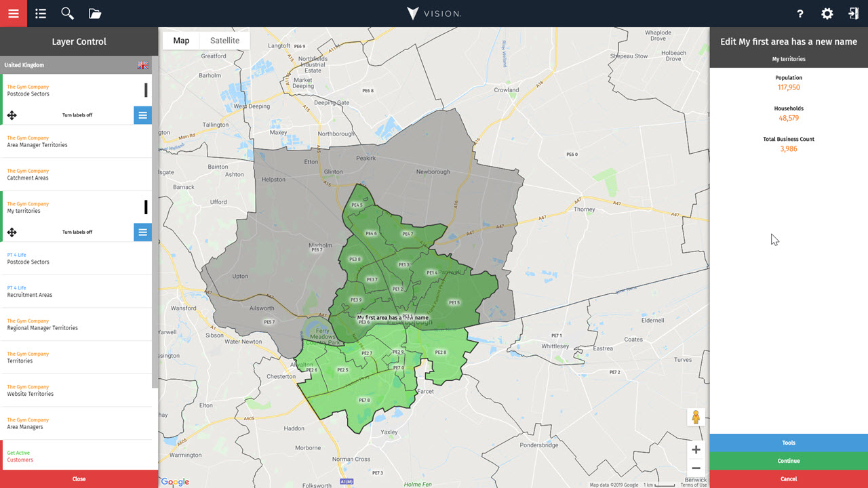The height and width of the screenshot is (488, 868).
Task: Click the United Kingdom header bar
Action: pyautogui.click(x=76, y=65)
